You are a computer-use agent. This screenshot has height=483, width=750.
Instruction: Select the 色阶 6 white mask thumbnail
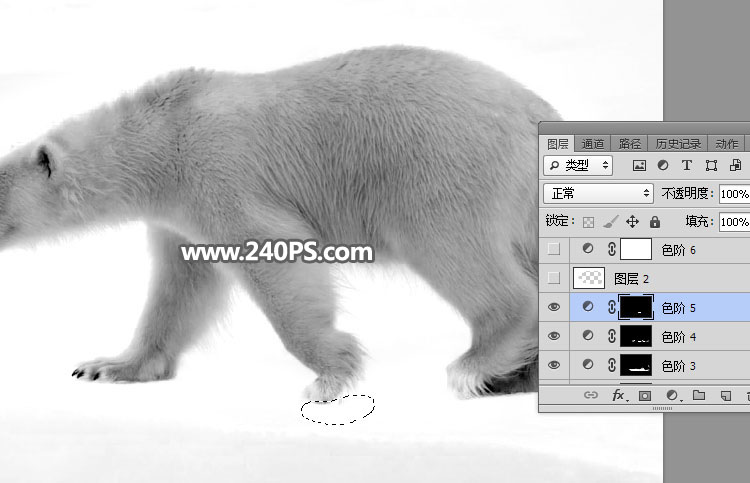click(636, 249)
